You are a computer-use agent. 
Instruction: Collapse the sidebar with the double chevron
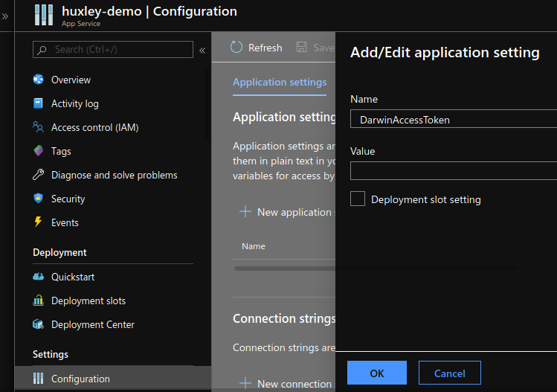(x=202, y=51)
